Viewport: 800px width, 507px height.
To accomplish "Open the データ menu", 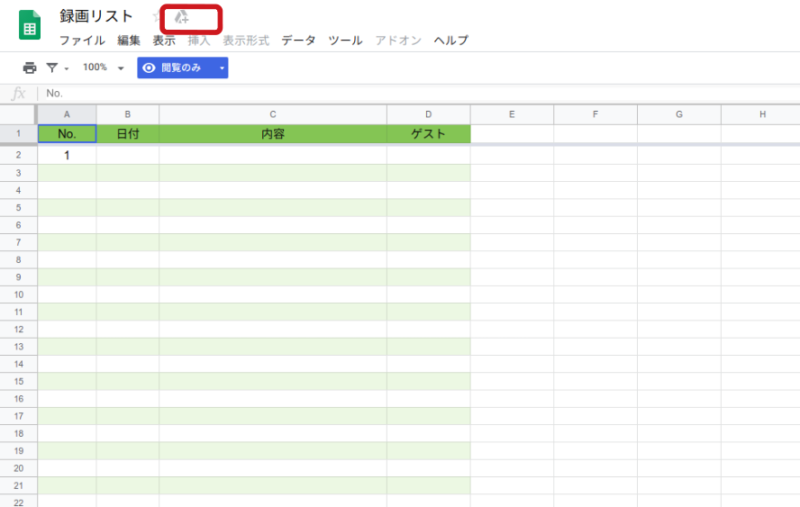I will click(298, 40).
